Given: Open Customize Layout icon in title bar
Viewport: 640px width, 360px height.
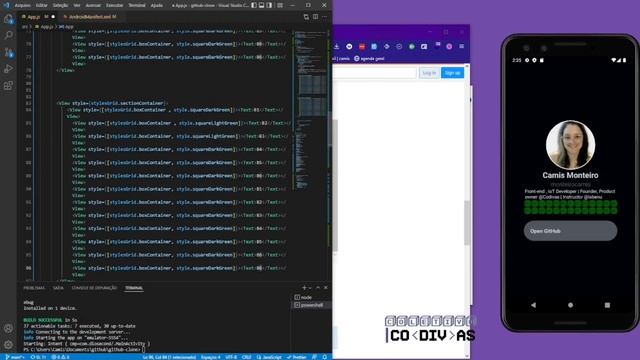Looking at the screenshot, I should pos(280,5).
